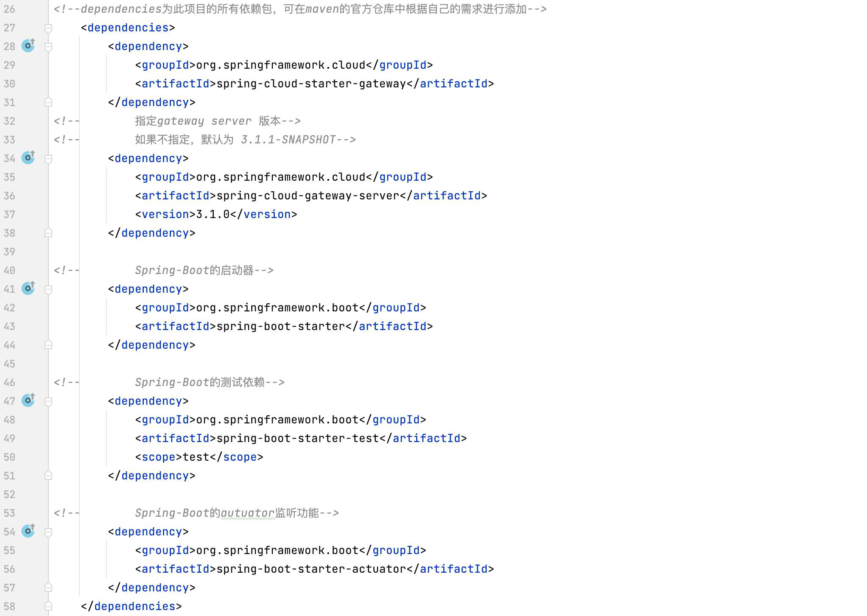Click the gutter dependency icon on line 28
This screenshot has height=616, width=867.
tap(28, 45)
